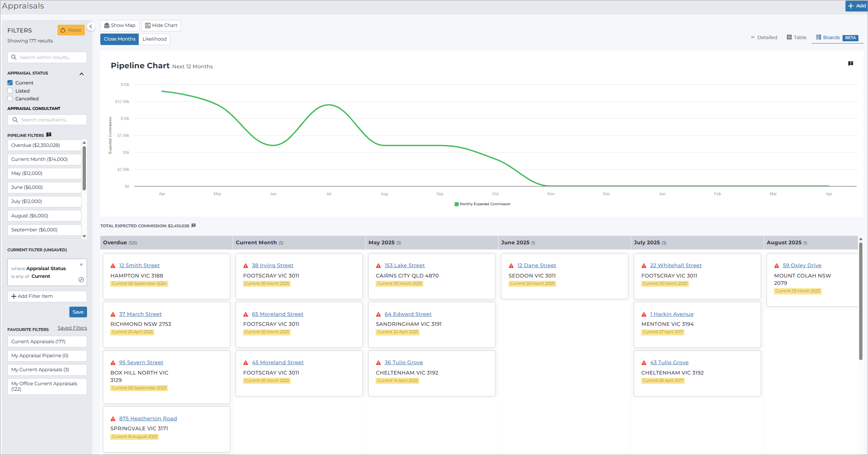Toggle the Monthly Expected Commission legend swatch
Image resolution: width=868 pixels, height=455 pixels.
tap(456, 204)
